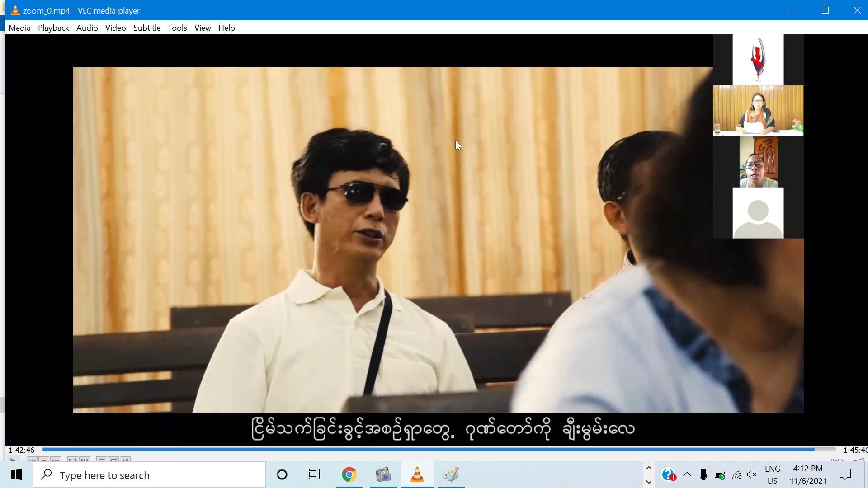The image size is (868, 488).
Task: Open Cortana circle icon
Action: point(282,475)
